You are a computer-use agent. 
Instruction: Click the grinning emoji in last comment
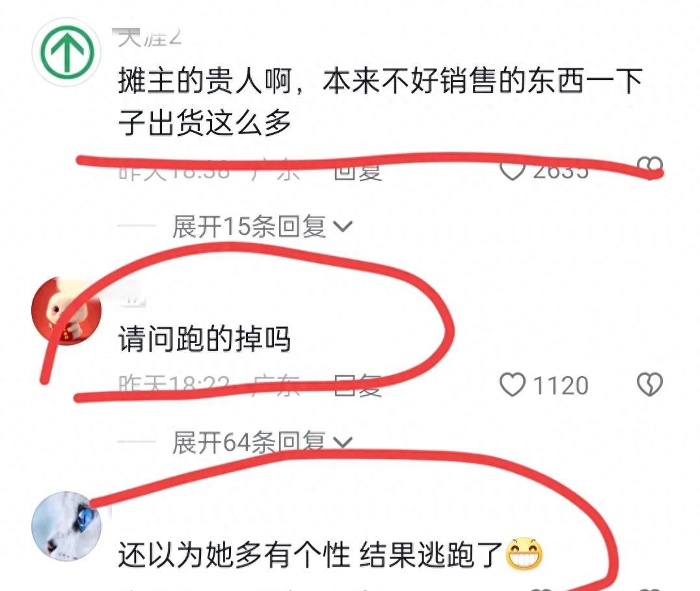(x=524, y=554)
